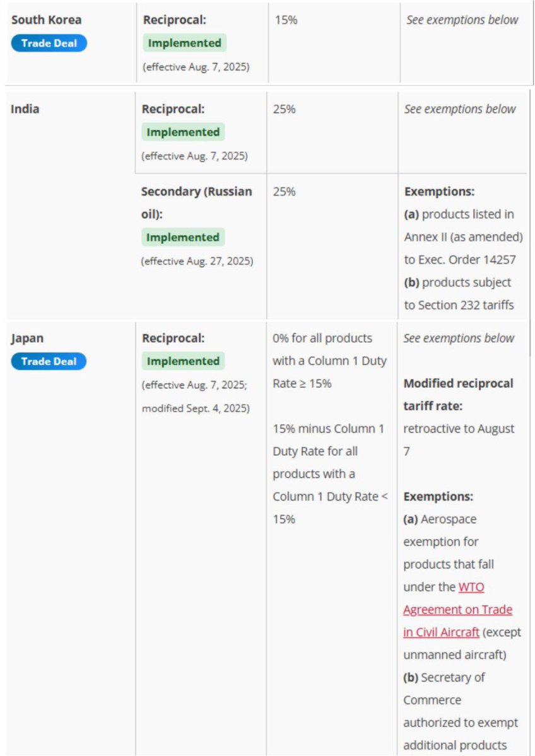This screenshot has width=535, height=756.
Task: Click South Korea's Implemented status badge
Action: [x=184, y=43]
